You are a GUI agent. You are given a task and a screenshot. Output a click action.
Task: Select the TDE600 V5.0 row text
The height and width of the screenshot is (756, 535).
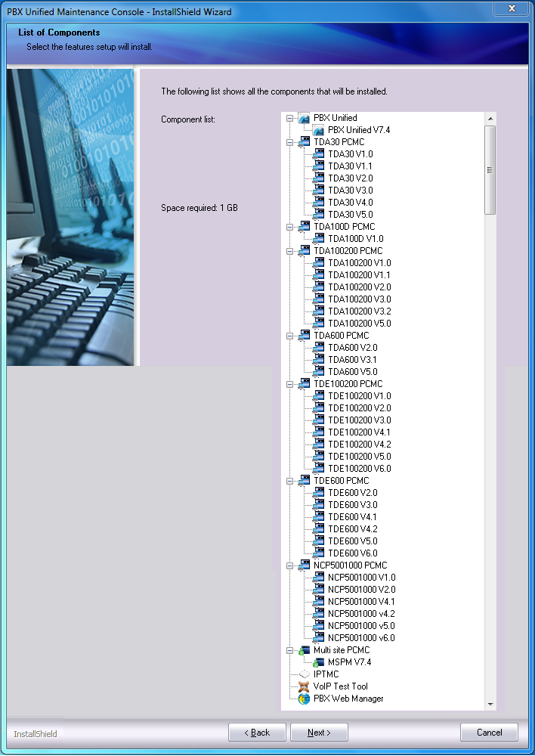(353, 541)
